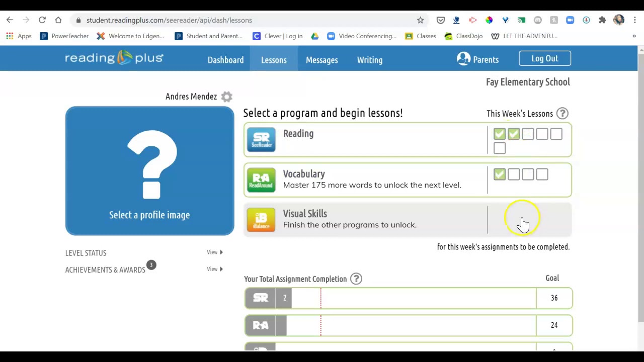
Task: Launch the ReadAround program icon
Action: pos(261,179)
